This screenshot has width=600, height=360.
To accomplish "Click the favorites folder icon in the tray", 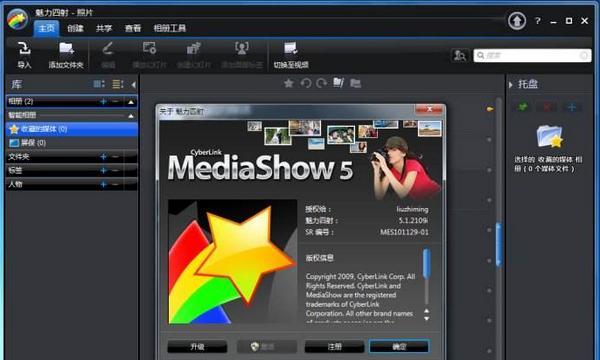I will (x=550, y=137).
